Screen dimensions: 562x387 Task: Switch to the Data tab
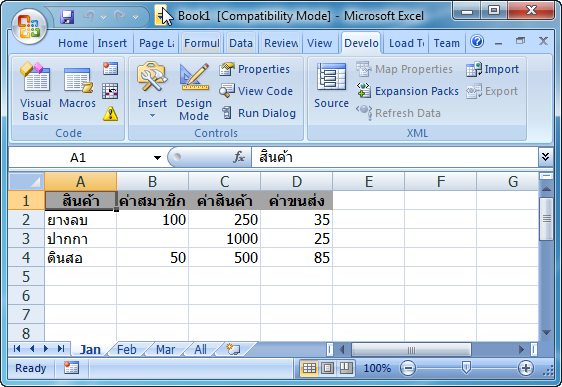241,43
